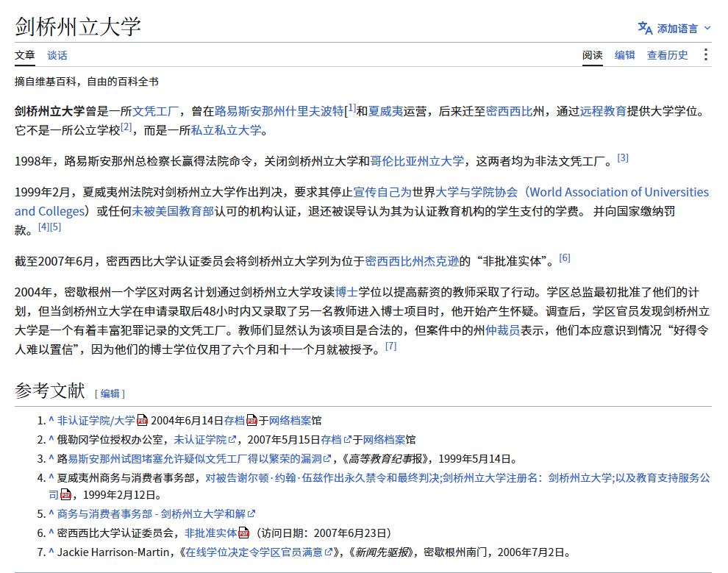Screen dimensions: 728x573
Task: Follow the 未被美国教育部 link
Action: (x=174, y=211)
